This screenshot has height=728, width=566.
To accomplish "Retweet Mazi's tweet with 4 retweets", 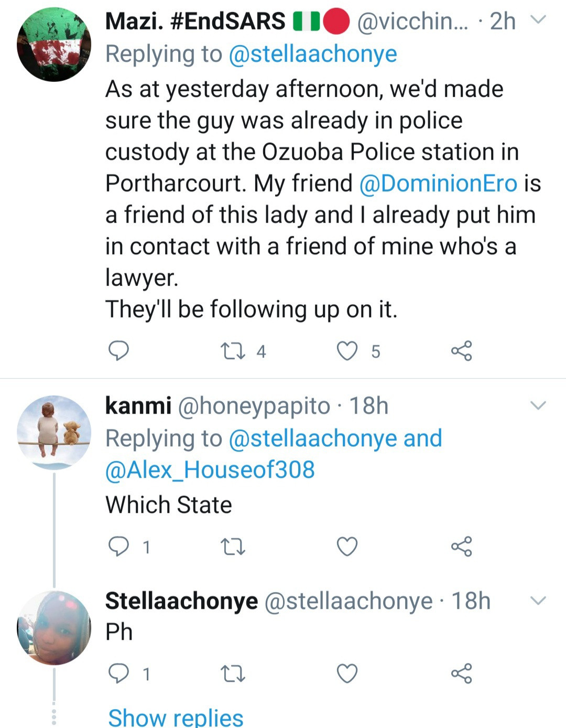I will [x=233, y=351].
